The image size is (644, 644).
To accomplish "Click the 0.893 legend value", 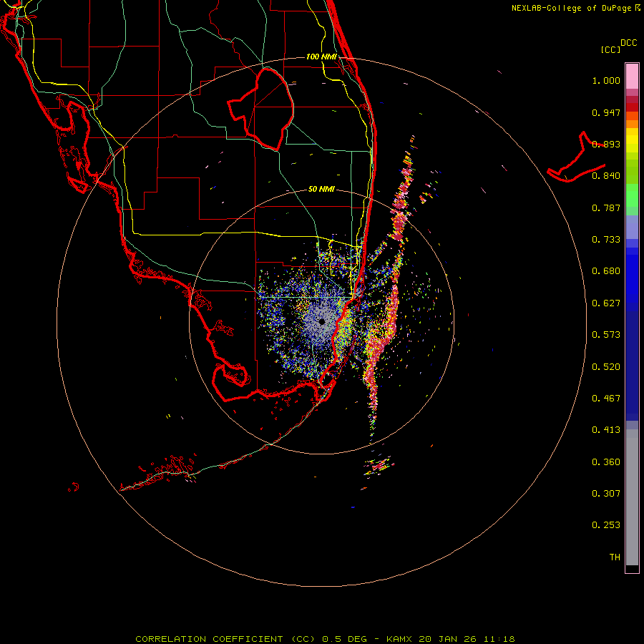I will (606, 144).
